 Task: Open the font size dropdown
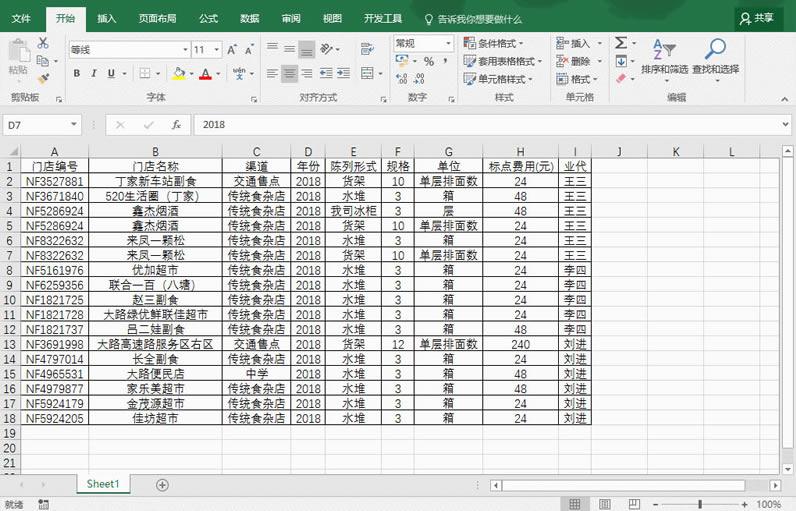click(x=217, y=50)
